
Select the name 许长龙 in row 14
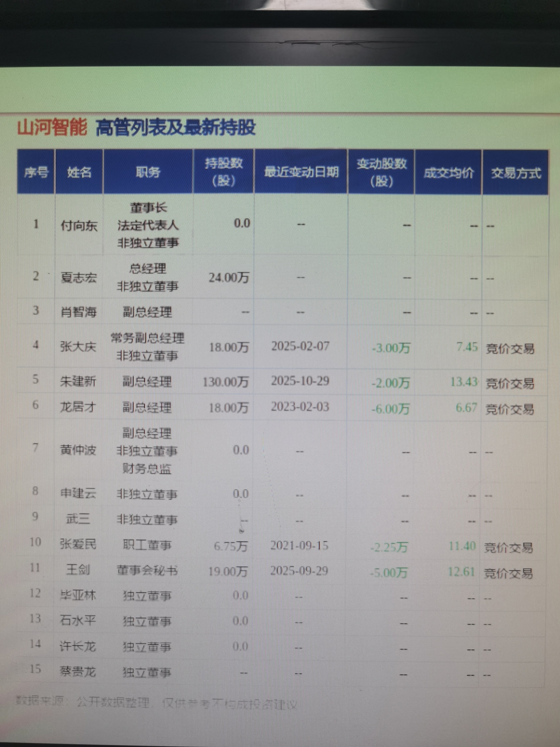[x=78, y=647]
